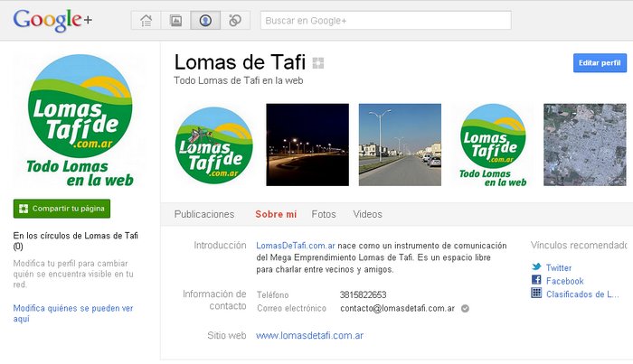Click the Correo electrónico field label
Image resolution: width=633 pixels, height=364 pixels.
(x=291, y=308)
